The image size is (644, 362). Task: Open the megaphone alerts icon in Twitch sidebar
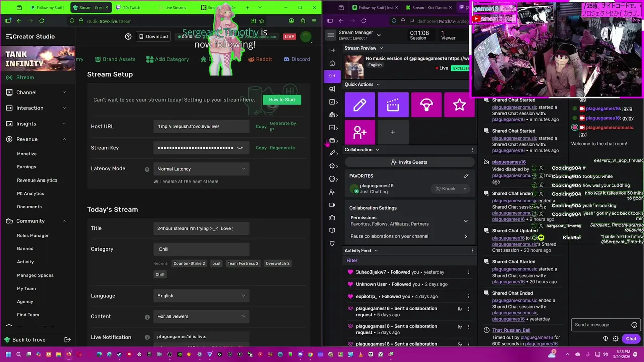[332, 89]
